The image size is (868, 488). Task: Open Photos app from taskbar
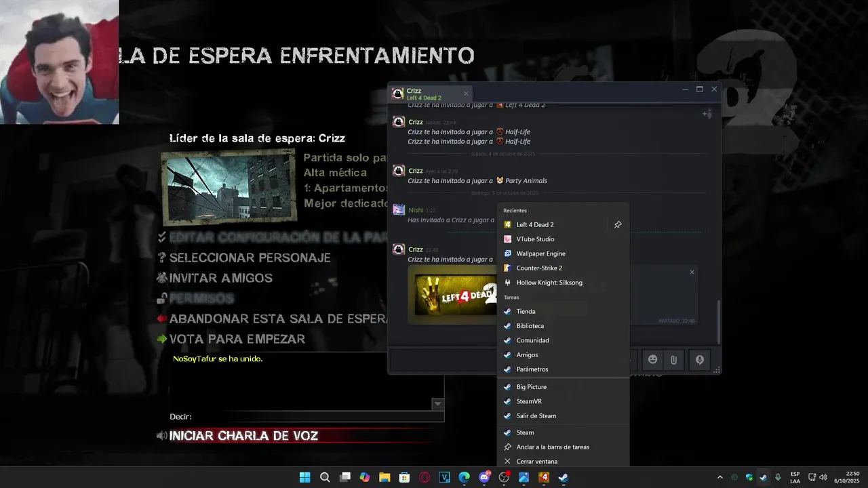click(x=524, y=477)
